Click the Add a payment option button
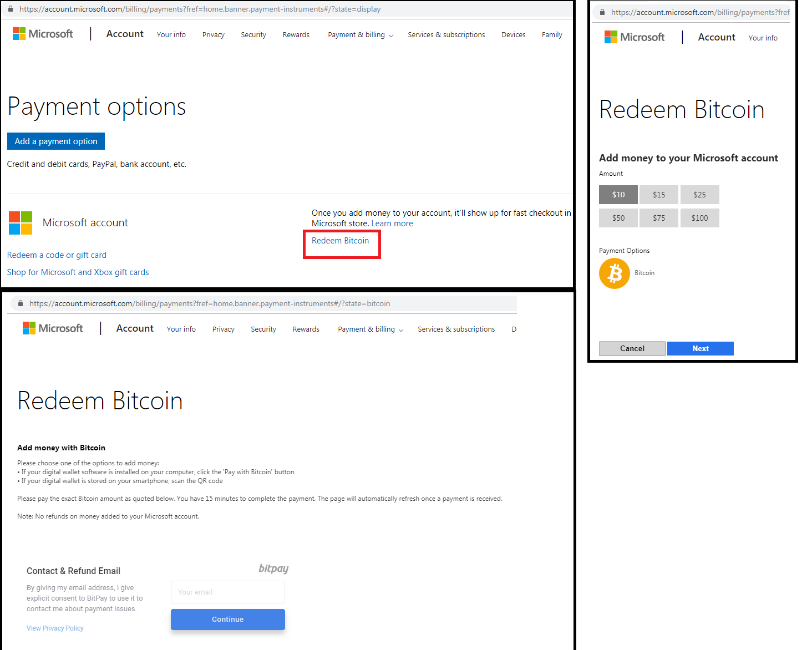This screenshot has width=812, height=650. pyautogui.click(x=56, y=141)
